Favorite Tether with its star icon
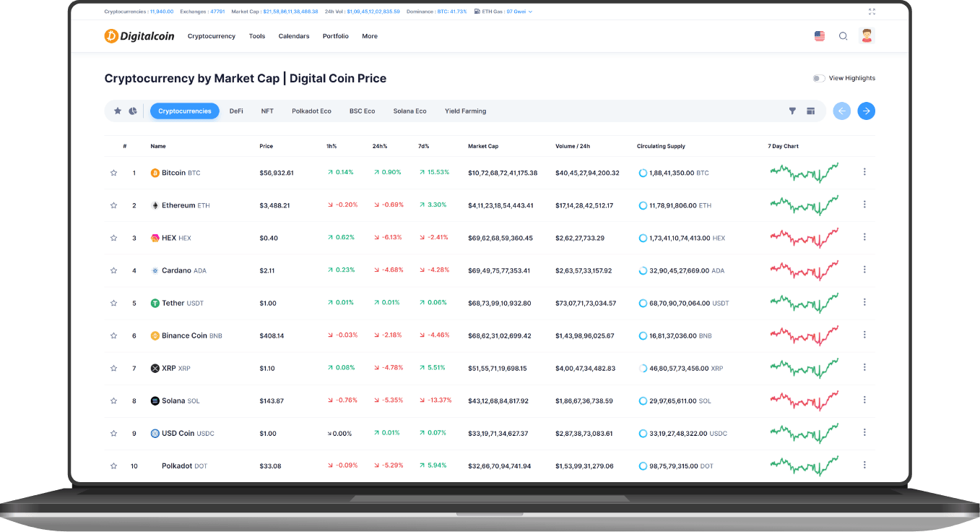Image resolution: width=980 pixels, height=532 pixels. (113, 303)
